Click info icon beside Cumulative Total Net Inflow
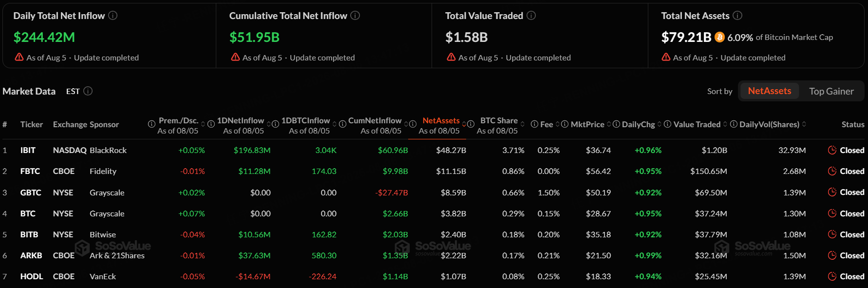This screenshot has width=868, height=288. [x=355, y=16]
